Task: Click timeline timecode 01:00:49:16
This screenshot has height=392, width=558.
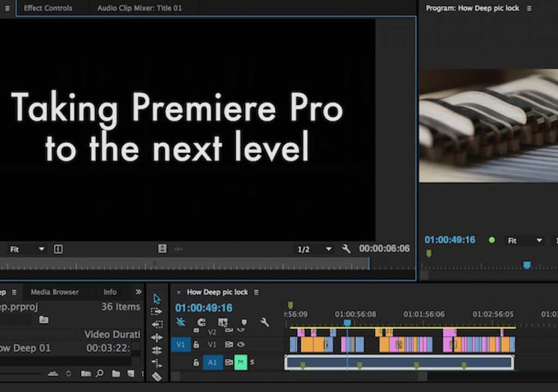Action: tap(204, 308)
